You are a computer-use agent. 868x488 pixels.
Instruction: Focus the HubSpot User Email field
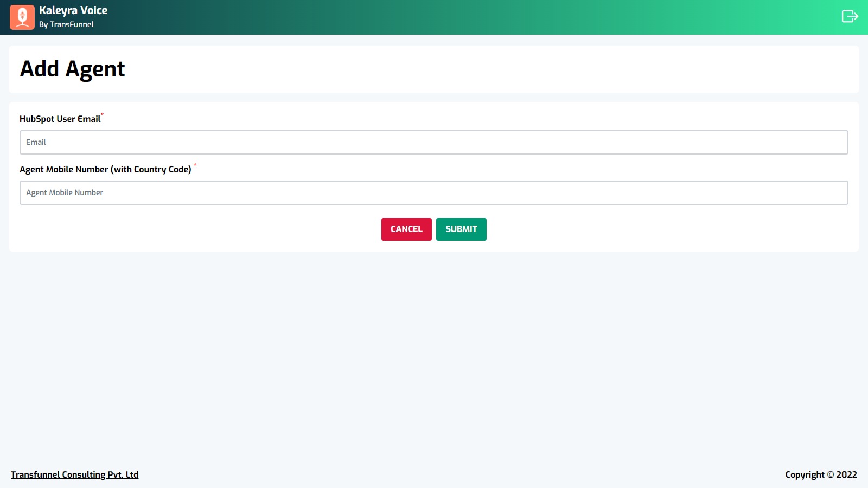point(434,142)
